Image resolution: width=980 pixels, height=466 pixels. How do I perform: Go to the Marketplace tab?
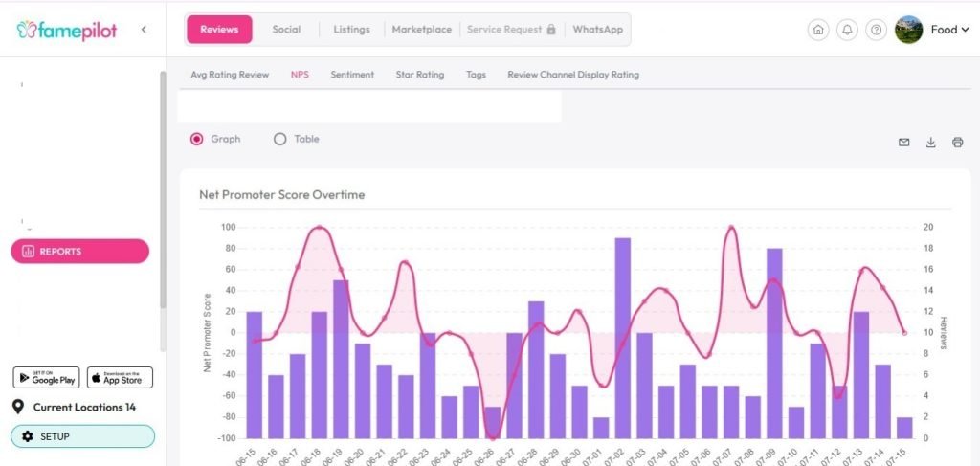pos(421,30)
